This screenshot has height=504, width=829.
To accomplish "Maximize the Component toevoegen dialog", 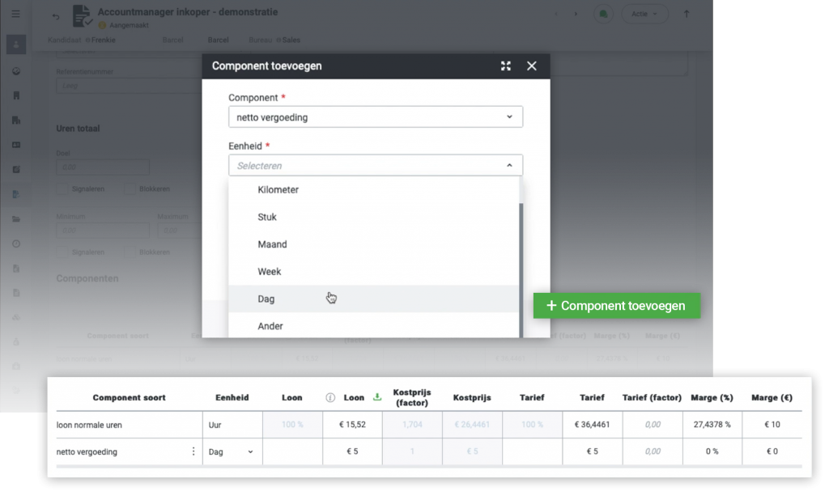I will point(505,66).
